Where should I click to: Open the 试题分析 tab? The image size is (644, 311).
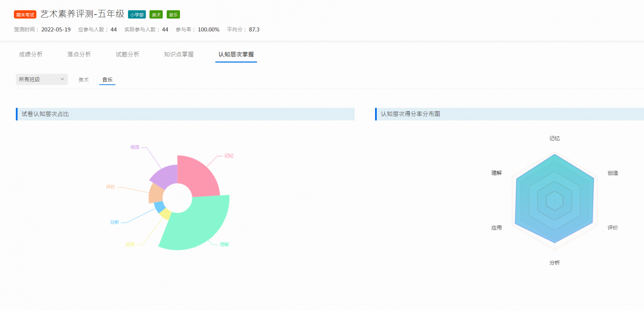[x=127, y=54]
